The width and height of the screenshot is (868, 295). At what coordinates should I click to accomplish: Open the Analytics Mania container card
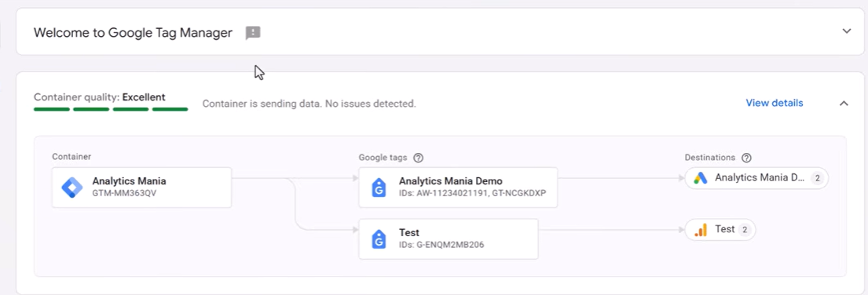(141, 188)
